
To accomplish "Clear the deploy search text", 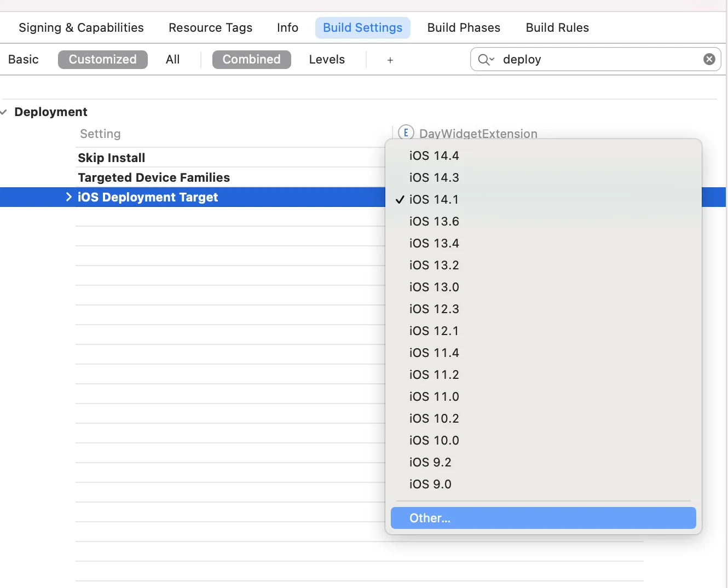I will [x=709, y=59].
